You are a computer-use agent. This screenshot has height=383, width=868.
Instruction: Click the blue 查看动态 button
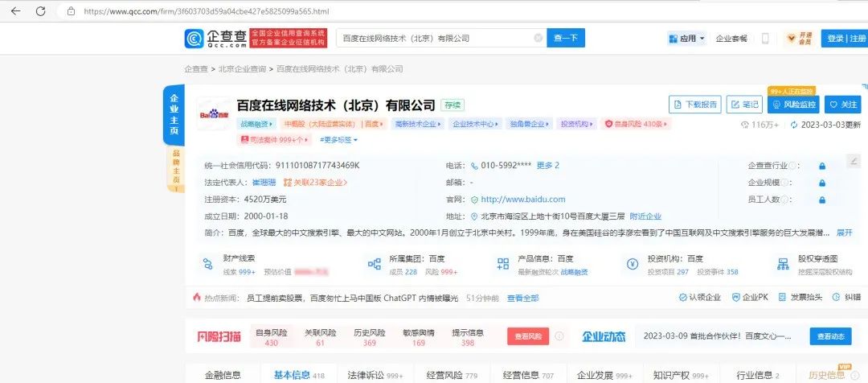pyautogui.click(x=830, y=336)
